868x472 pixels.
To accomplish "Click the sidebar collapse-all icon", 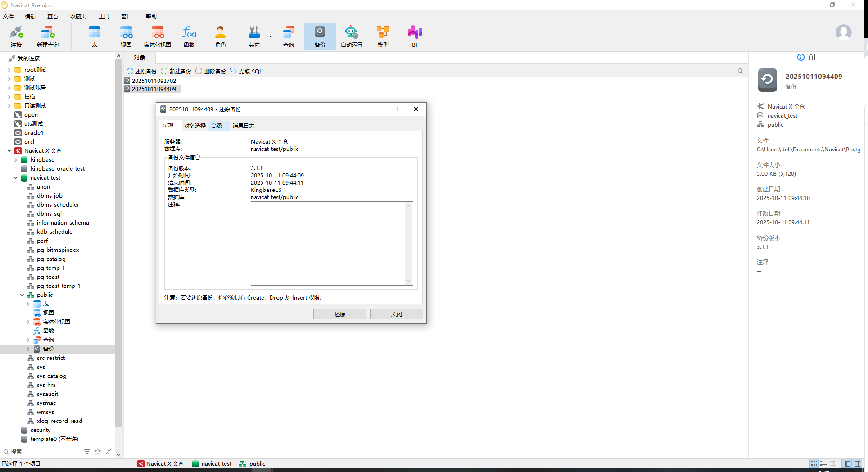I will (108, 451).
